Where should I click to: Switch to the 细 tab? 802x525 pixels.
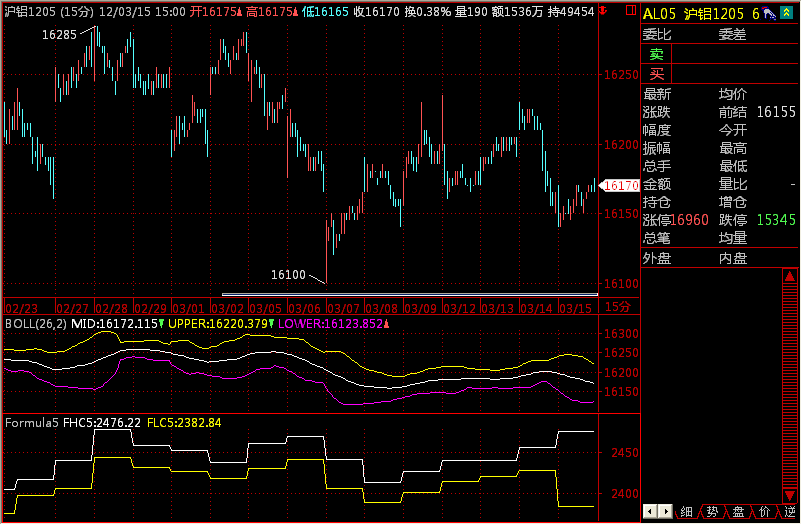coord(686,512)
